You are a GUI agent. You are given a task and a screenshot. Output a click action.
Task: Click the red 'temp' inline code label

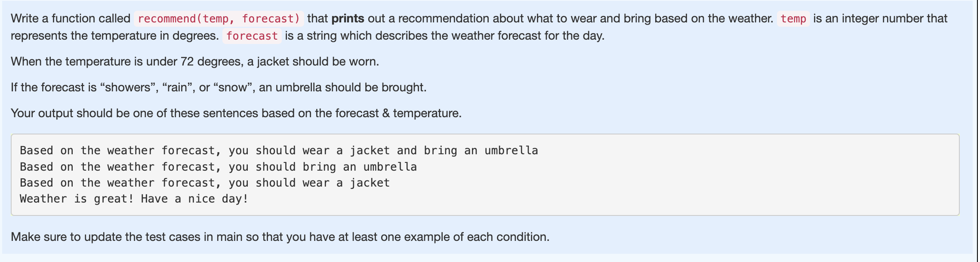click(x=793, y=19)
